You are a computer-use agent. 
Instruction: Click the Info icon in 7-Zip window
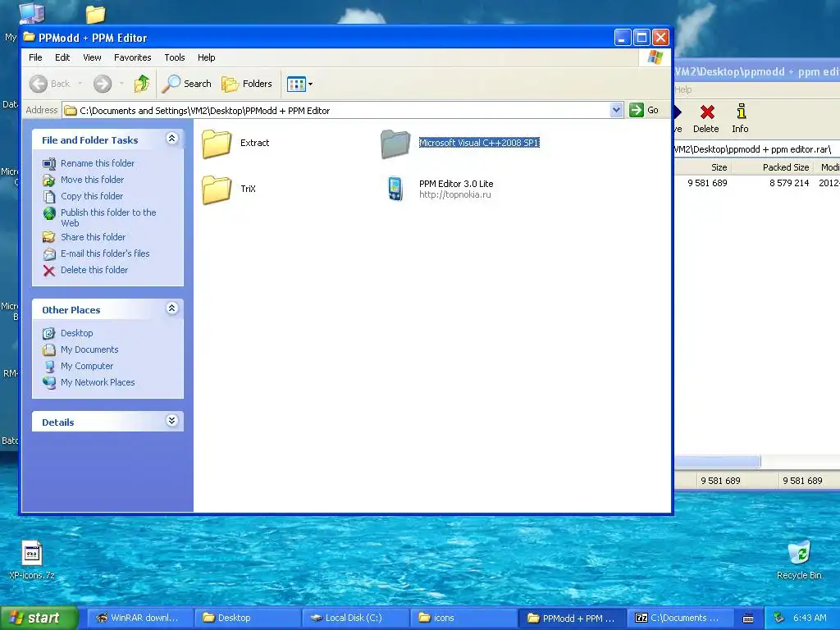pyautogui.click(x=741, y=118)
